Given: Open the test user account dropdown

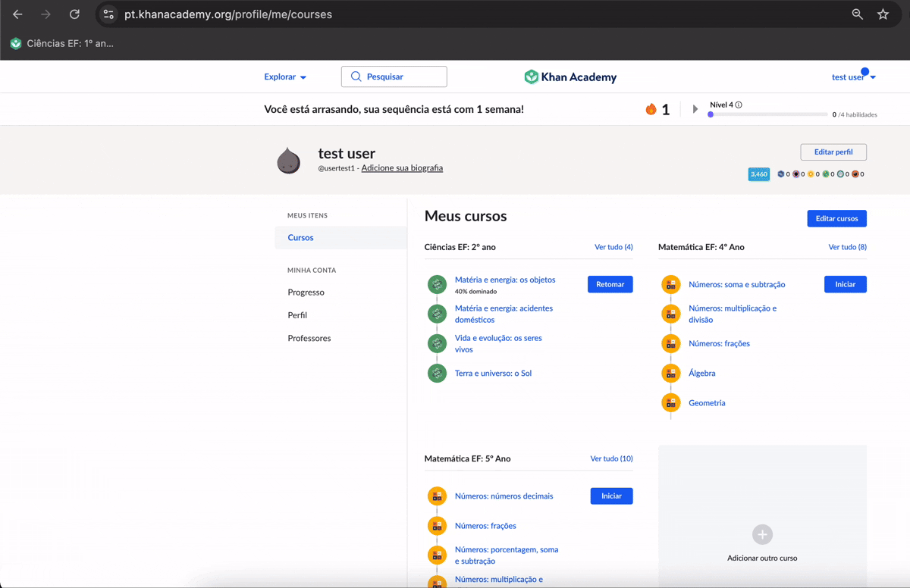Looking at the screenshot, I should pyautogui.click(x=854, y=77).
